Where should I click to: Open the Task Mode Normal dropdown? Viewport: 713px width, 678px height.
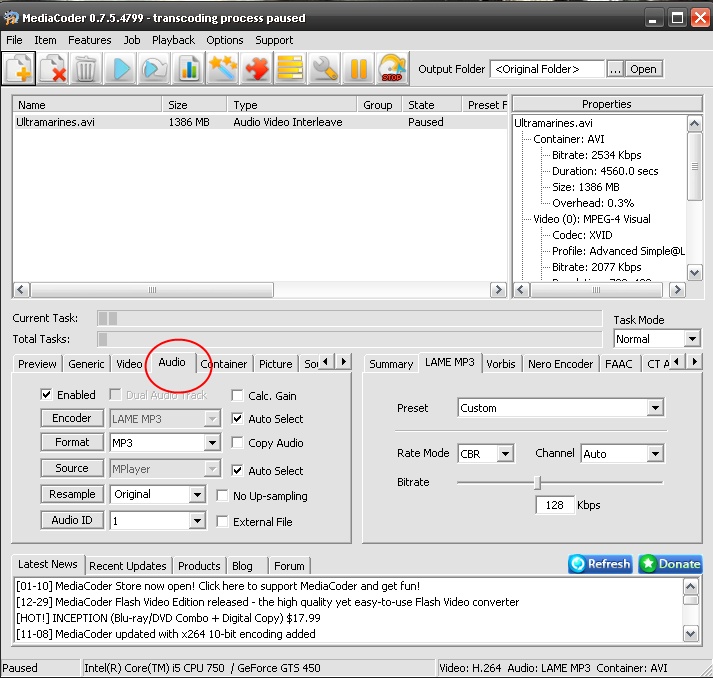coord(692,339)
